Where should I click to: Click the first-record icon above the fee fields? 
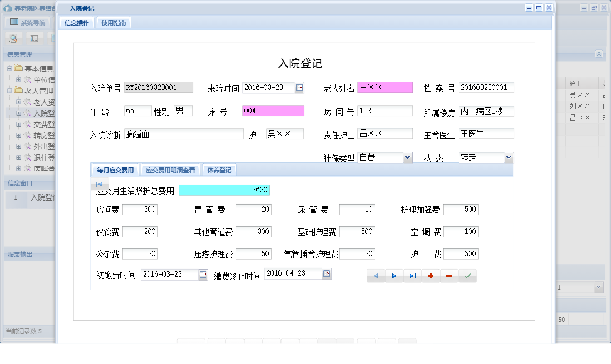click(99, 185)
